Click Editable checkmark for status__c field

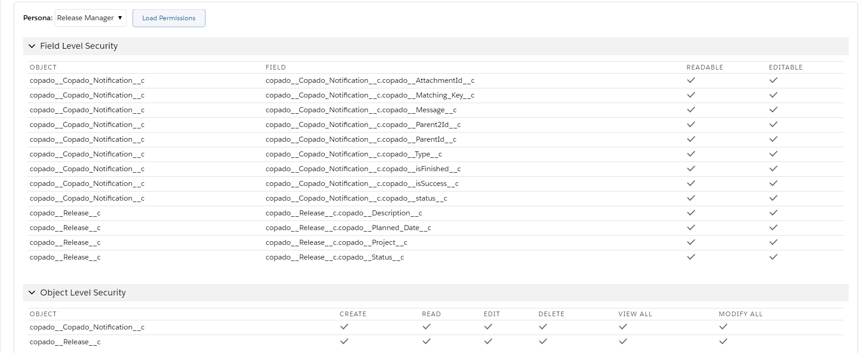(x=773, y=198)
